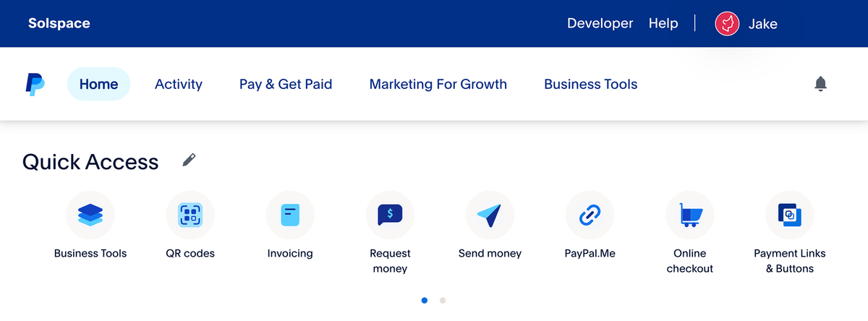This screenshot has width=868, height=321.
Task: Open the notifications bell
Action: tap(820, 85)
